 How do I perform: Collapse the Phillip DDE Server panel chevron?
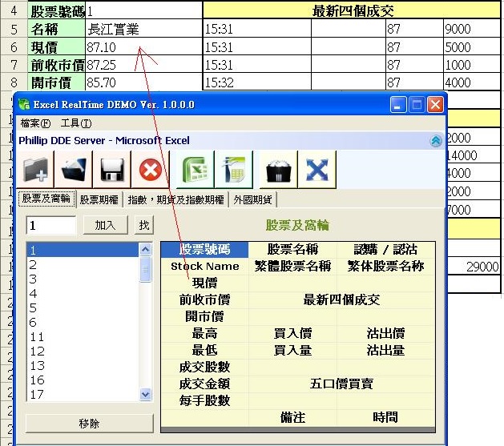pyautogui.click(x=435, y=140)
